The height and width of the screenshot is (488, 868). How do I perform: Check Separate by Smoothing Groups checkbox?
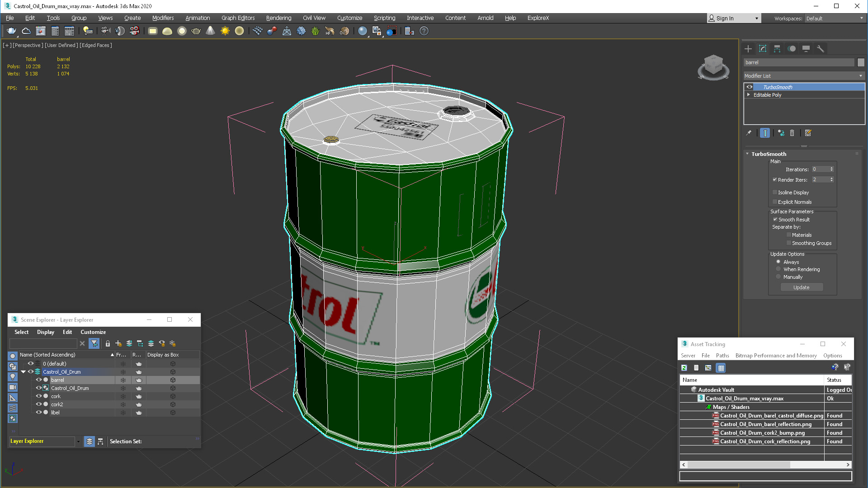coord(789,243)
